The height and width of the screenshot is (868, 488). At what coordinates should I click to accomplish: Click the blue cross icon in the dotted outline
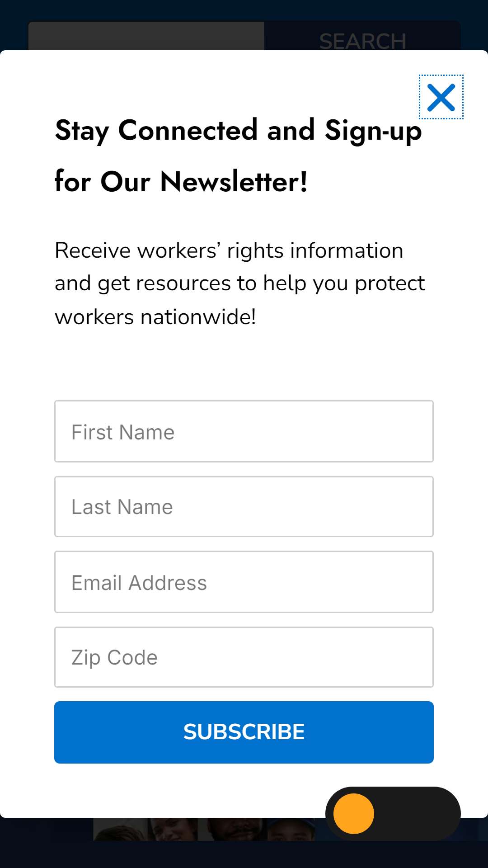point(441,97)
